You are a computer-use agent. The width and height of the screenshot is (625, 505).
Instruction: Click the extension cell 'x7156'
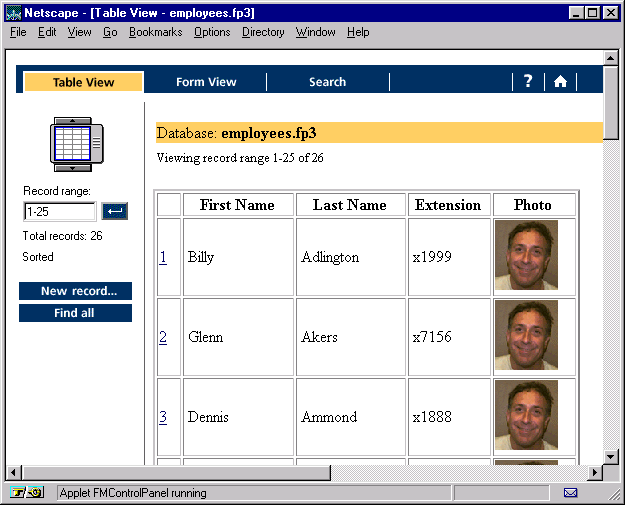pyautogui.click(x=449, y=337)
